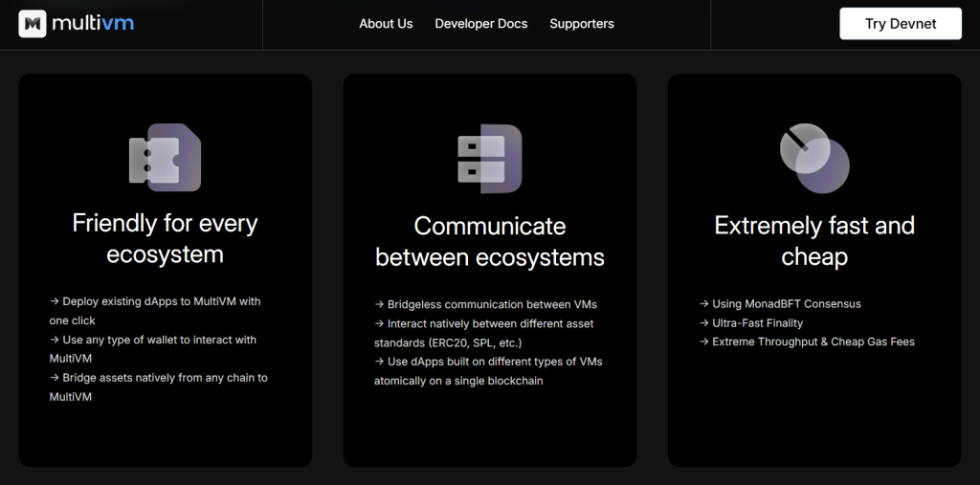The height and width of the screenshot is (485, 980).
Task: Select the Friendly for every ecosystem heading
Action: pos(165,239)
